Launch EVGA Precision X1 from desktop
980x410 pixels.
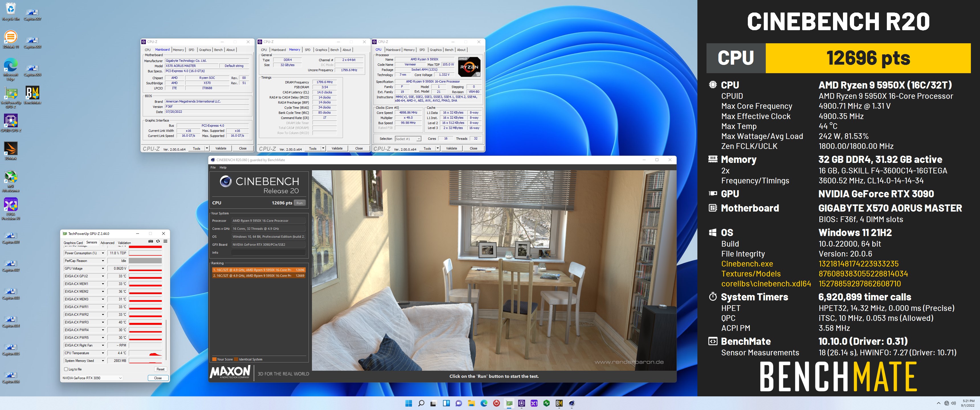11,209
